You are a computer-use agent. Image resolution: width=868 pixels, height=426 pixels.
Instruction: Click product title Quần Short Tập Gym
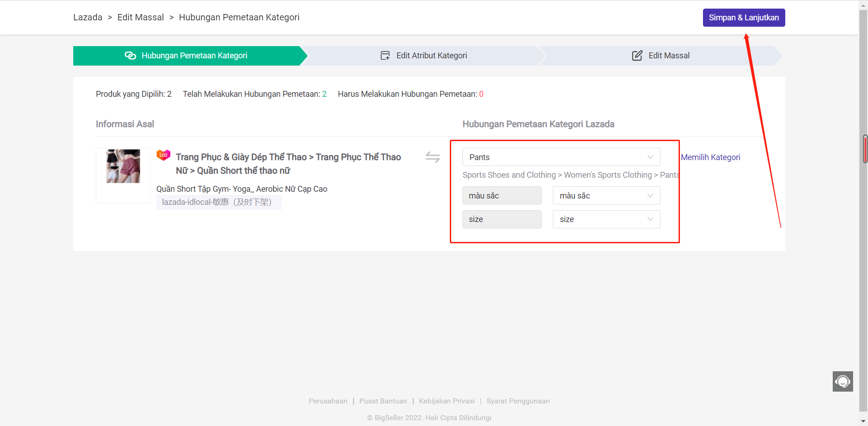tap(242, 189)
